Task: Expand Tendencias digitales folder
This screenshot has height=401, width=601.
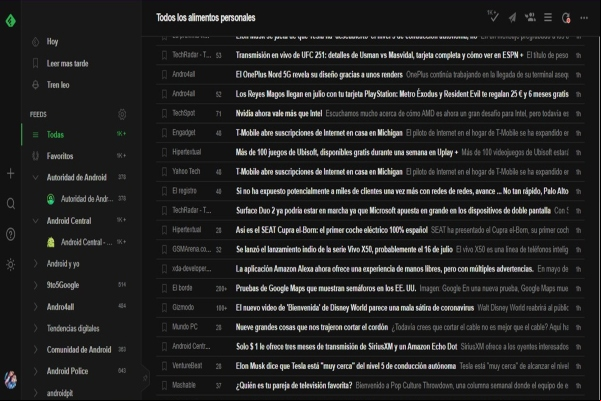Action: (36, 328)
